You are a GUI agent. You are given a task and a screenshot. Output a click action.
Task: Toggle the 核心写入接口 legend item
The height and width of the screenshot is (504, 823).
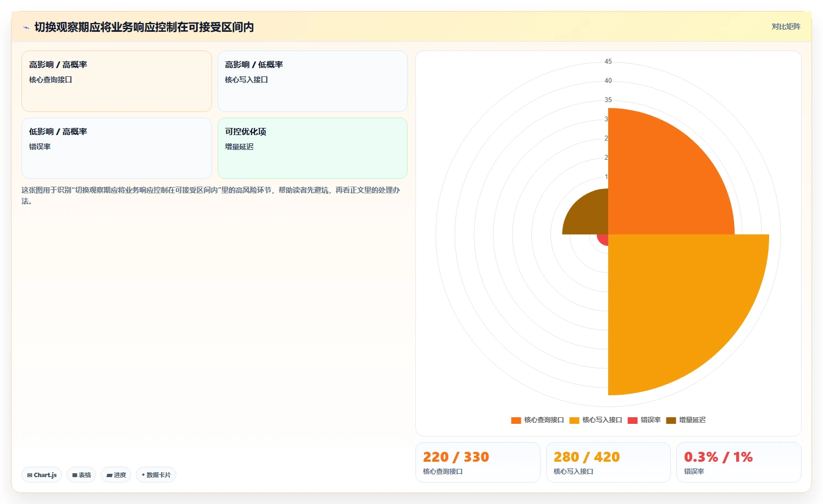pyautogui.click(x=596, y=420)
